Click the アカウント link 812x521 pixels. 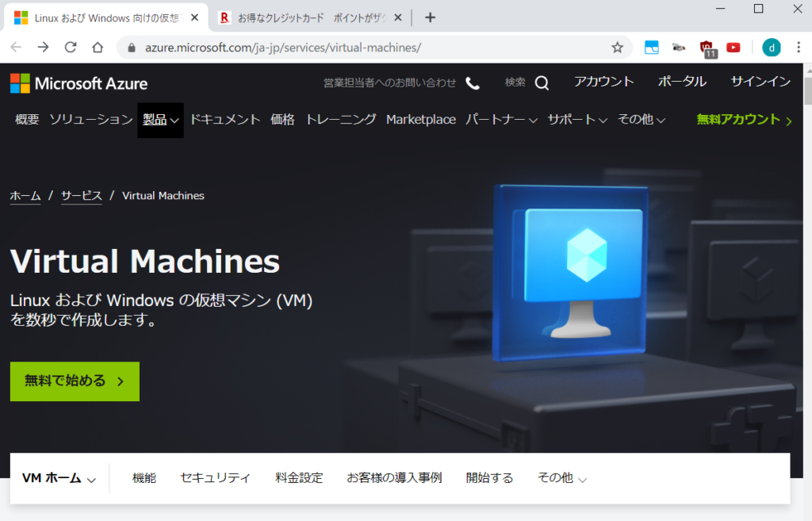tap(603, 82)
